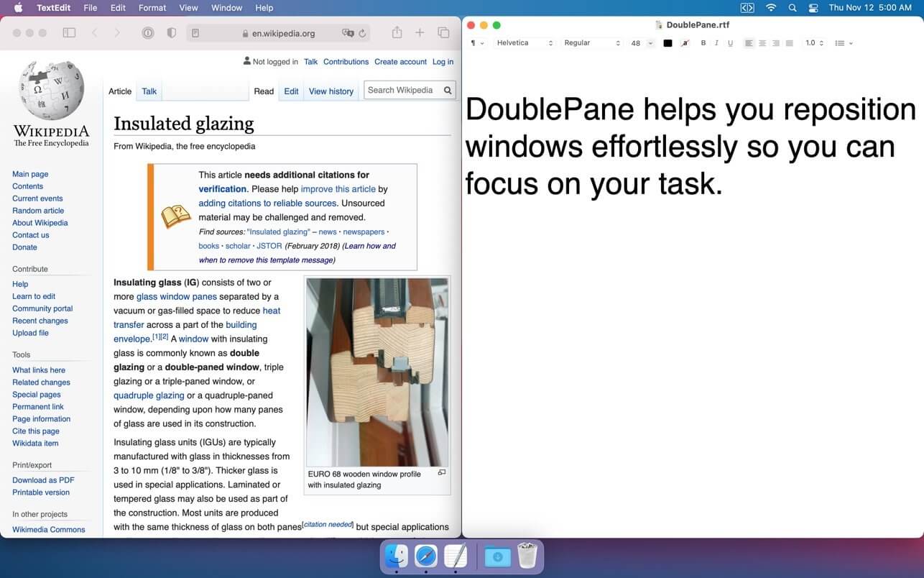This screenshot has height=578, width=924.
Task: Go back in Safari history
Action: 95,33
